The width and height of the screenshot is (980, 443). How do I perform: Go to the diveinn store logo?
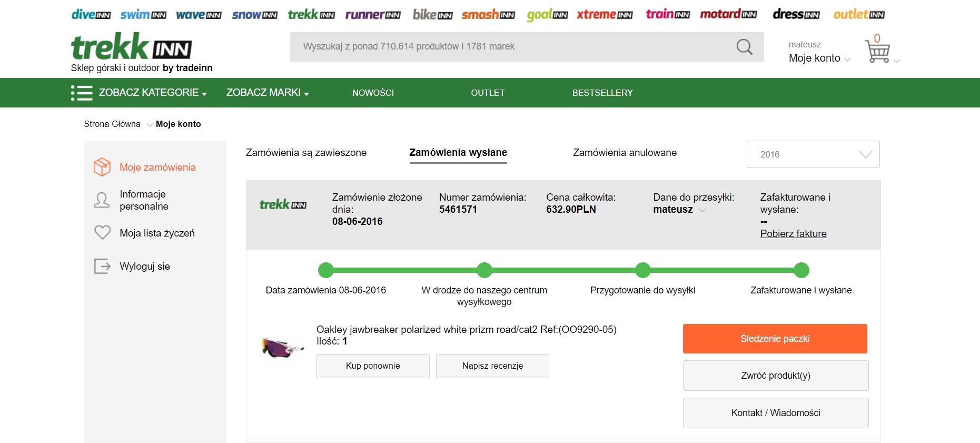click(91, 14)
